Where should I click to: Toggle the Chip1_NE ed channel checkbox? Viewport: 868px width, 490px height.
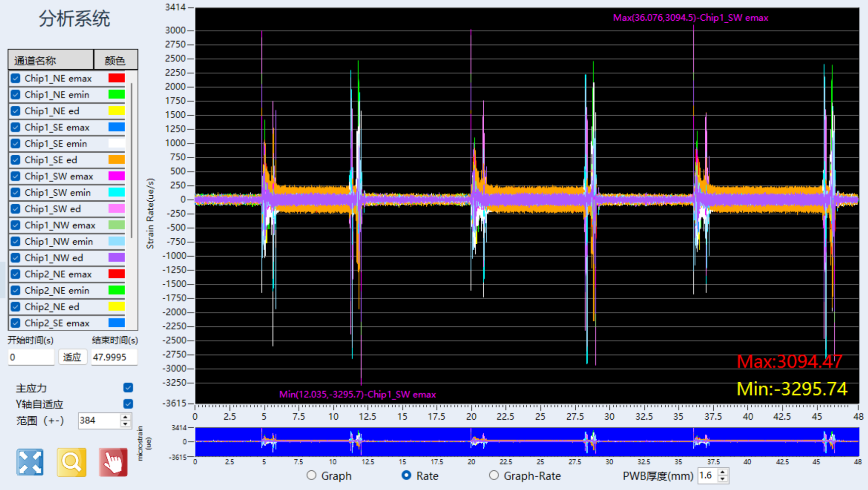16,111
